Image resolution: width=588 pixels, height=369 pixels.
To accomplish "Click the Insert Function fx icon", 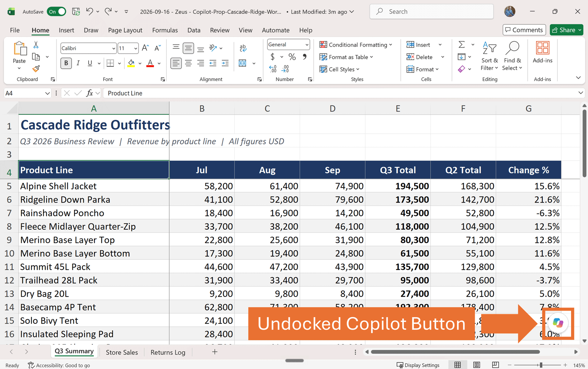I will pyautogui.click(x=90, y=93).
